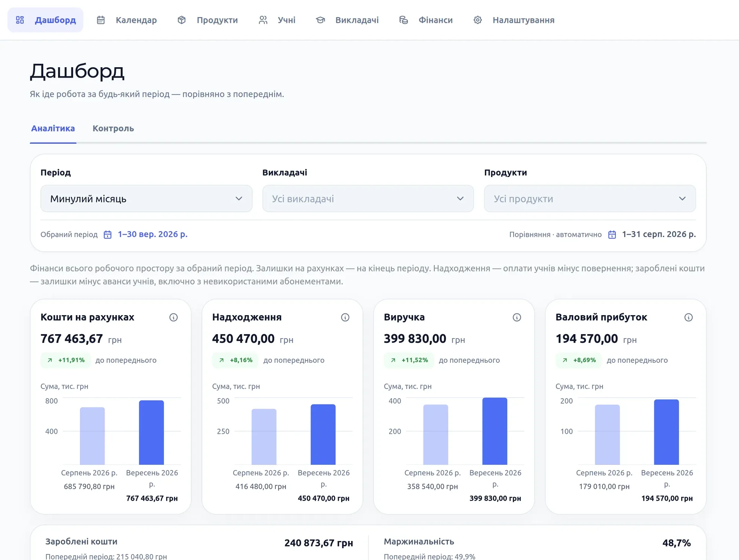Image resolution: width=739 pixels, height=560 pixels.
Task: Click the Налаштування gear icon
Action: click(x=478, y=20)
